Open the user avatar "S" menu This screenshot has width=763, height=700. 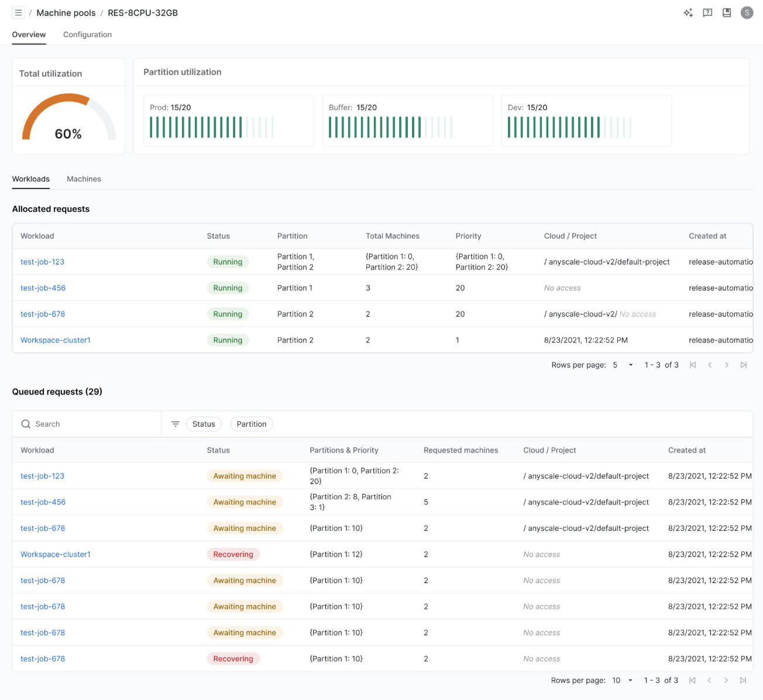coord(747,13)
